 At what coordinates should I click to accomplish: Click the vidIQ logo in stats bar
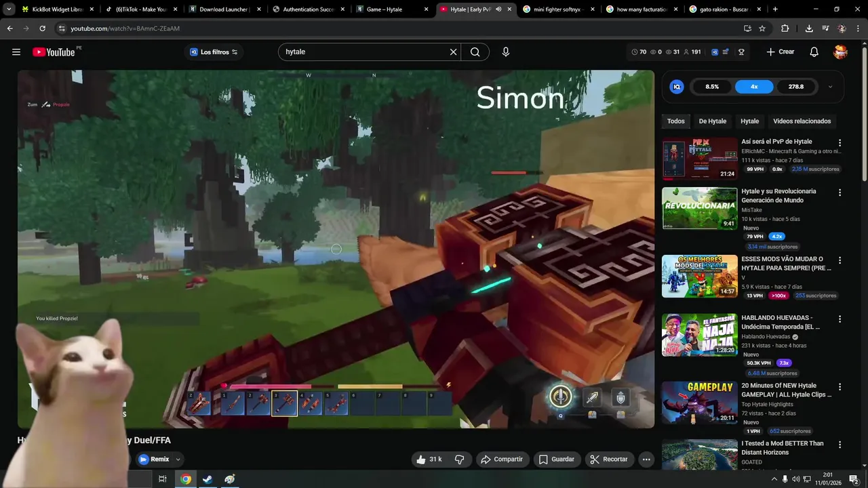[715, 52]
